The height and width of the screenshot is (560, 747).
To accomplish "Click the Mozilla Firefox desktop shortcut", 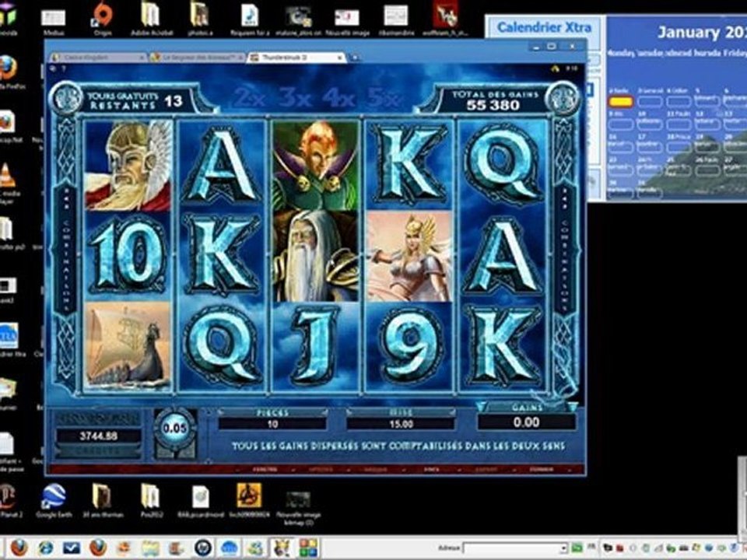I will [8, 68].
